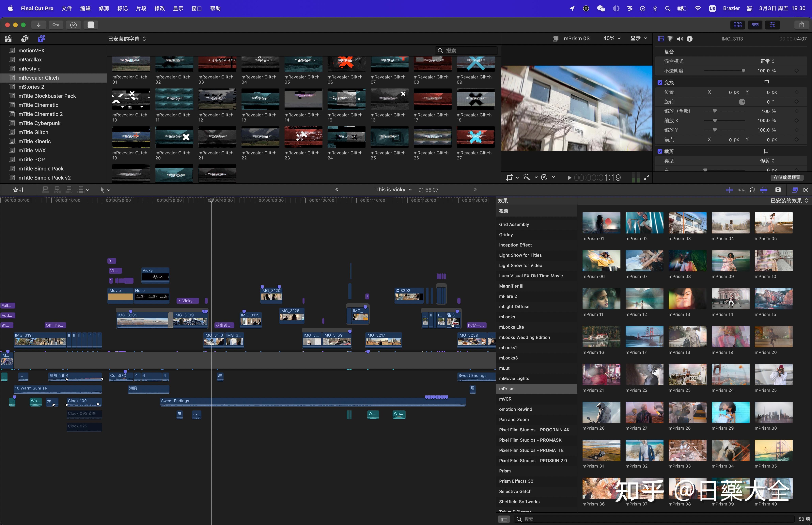Image resolution: width=812 pixels, height=525 pixels.
Task: Open the 显示 dropdown above the viewer
Action: [638, 39]
